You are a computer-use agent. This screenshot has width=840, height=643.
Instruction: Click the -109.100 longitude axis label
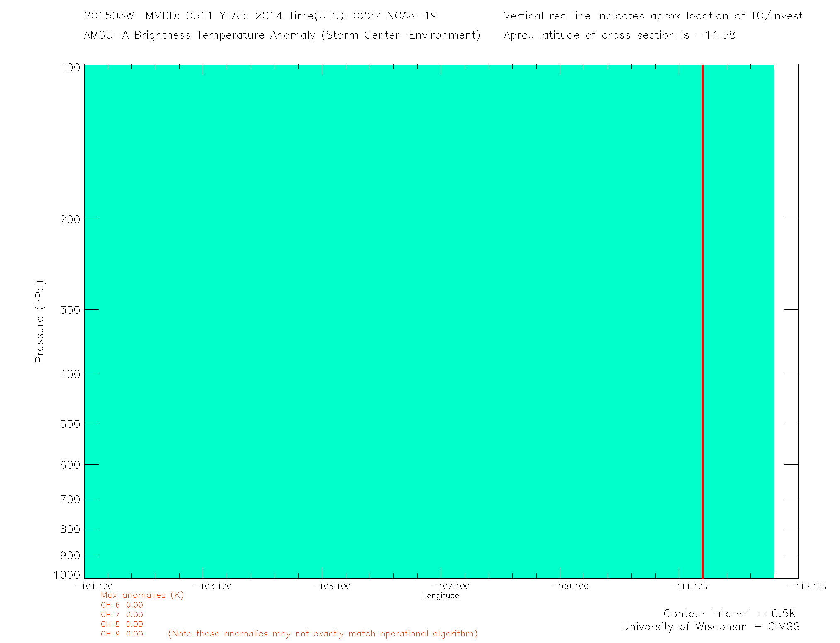click(570, 587)
